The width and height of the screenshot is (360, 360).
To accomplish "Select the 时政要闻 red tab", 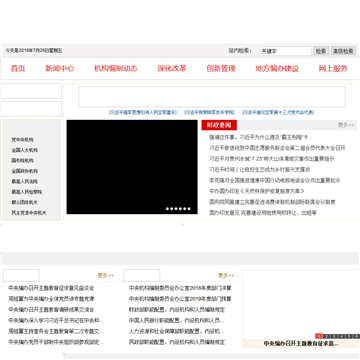I will point(219,125).
